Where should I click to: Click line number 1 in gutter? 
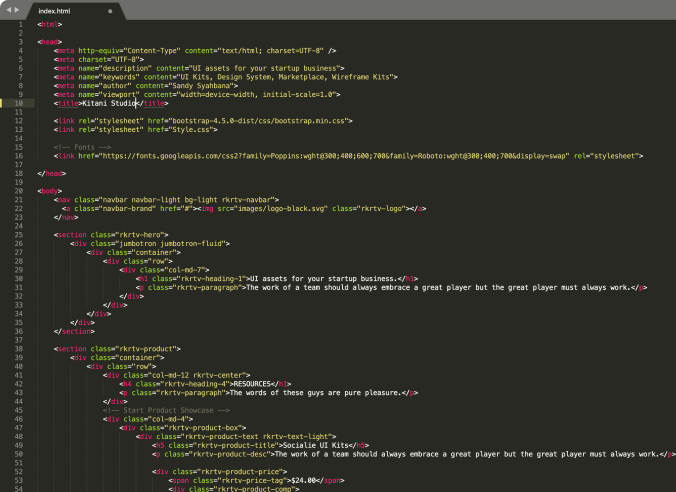21,24
